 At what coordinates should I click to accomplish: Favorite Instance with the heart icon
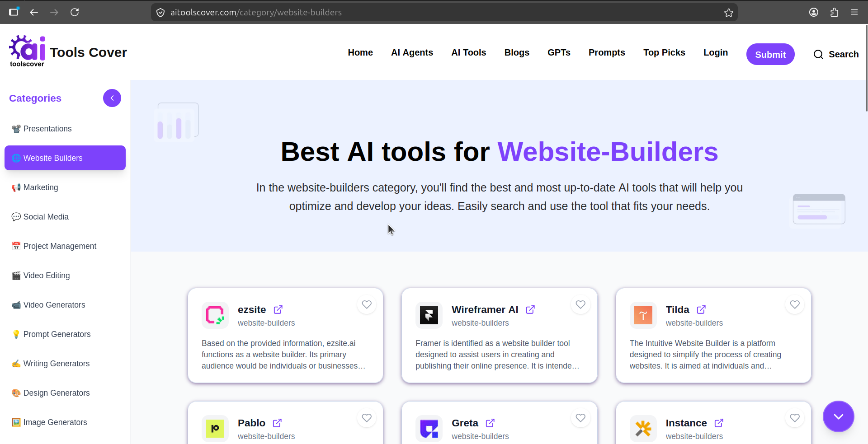(795, 418)
